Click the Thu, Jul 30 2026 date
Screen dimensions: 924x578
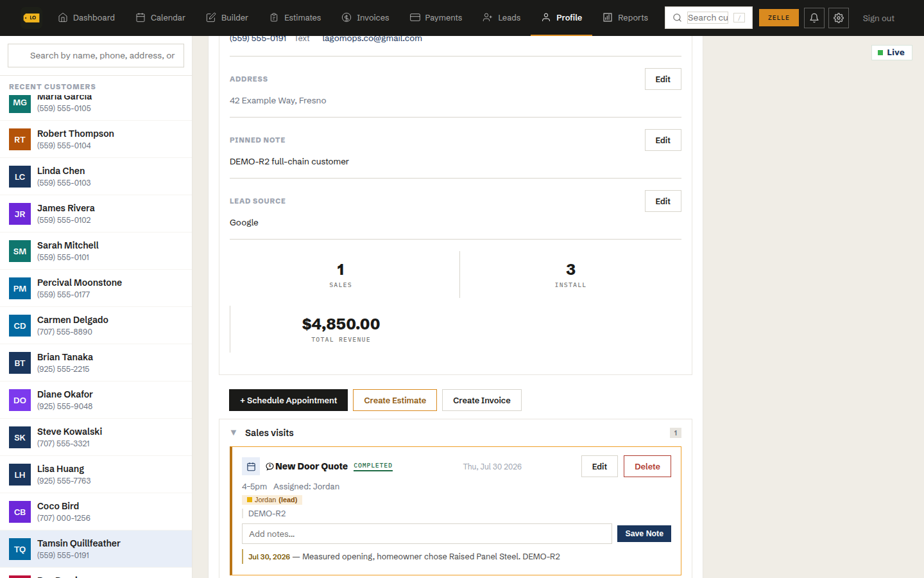point(492,467)
